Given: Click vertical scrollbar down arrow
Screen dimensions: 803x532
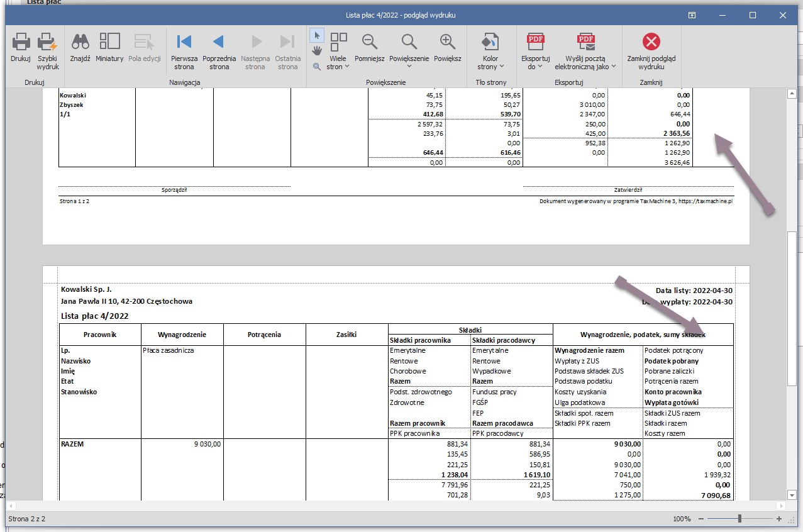Looking at the screenshot, I should 792,494.
